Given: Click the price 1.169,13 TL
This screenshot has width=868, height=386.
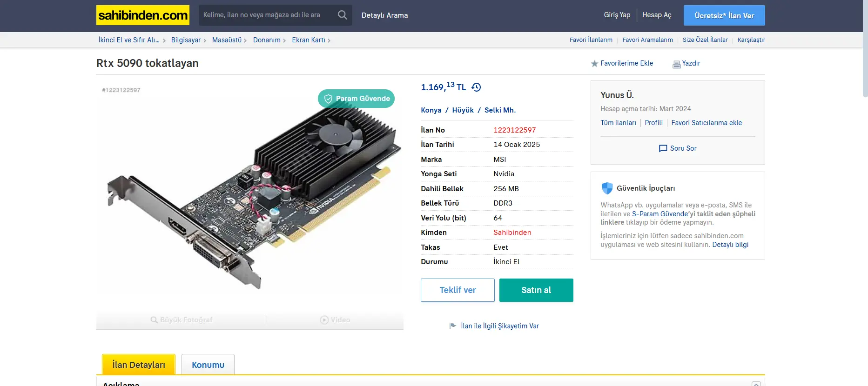Looking at the screenshot, I should [443, 87].
